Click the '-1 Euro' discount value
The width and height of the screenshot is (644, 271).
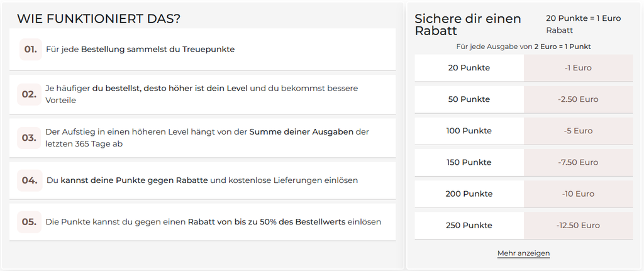579,68
